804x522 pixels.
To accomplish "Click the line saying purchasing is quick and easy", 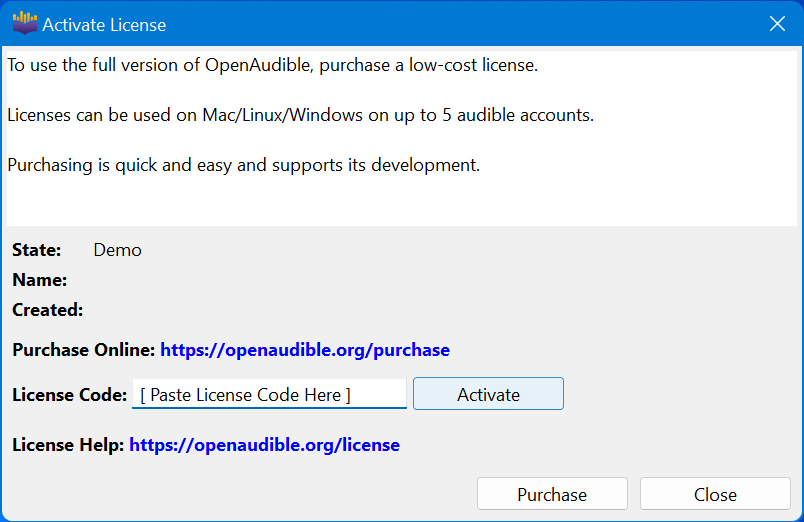I will coord(243,164).
